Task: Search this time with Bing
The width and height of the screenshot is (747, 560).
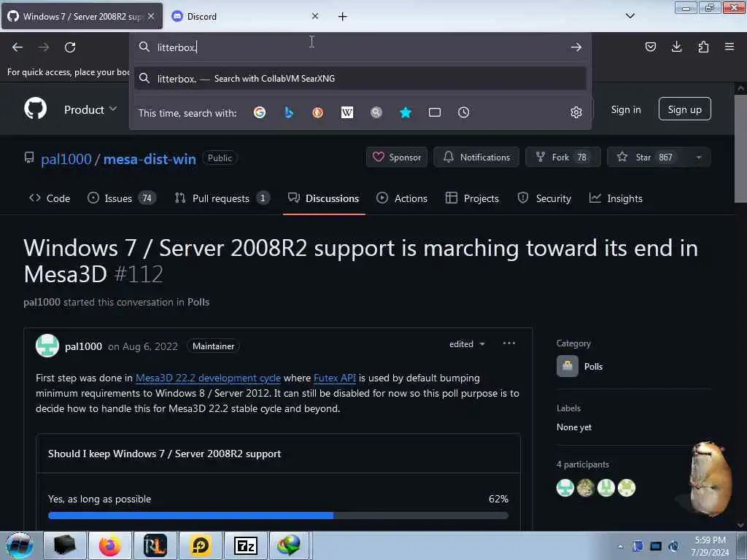Action: pos(289,112)
